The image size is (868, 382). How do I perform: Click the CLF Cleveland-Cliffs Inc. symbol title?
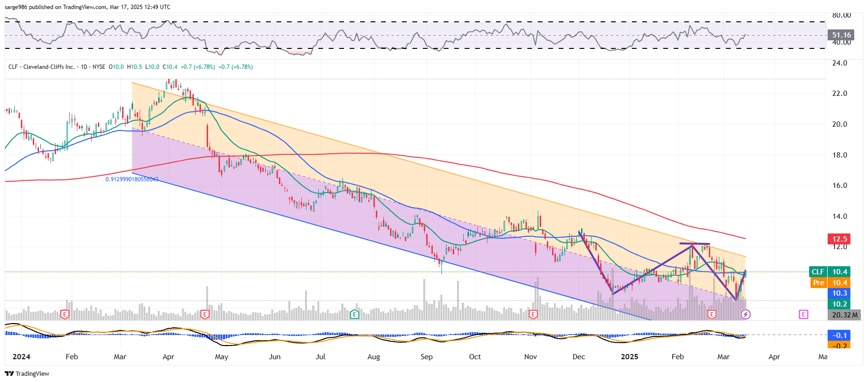(41, 67)
